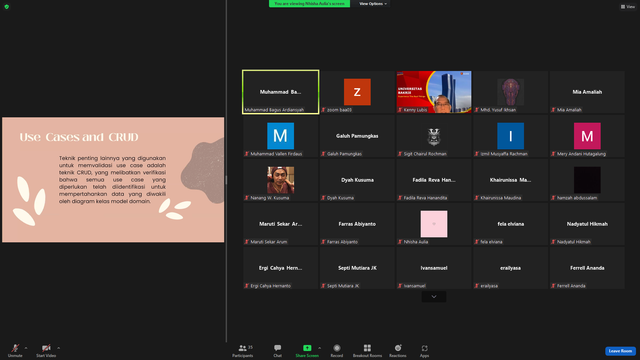
Task: Show next page of participant videos
Action: point(434,297)
